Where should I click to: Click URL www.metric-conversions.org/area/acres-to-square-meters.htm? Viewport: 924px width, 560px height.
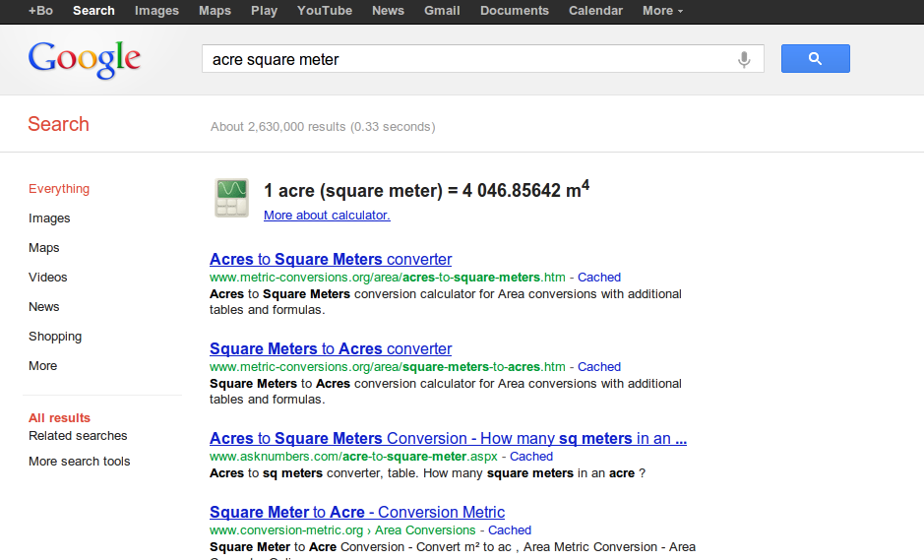[387, 278]
